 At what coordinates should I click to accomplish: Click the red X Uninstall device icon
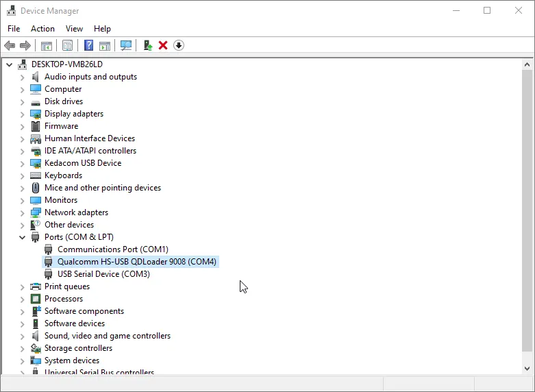point(163,45)
